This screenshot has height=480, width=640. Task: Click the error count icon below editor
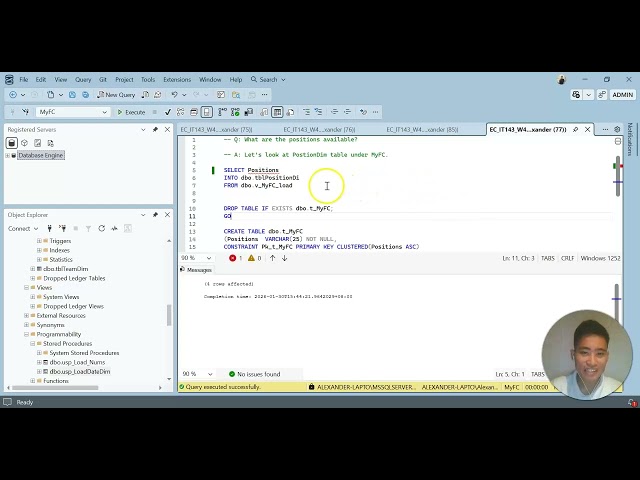click(235, 258)
